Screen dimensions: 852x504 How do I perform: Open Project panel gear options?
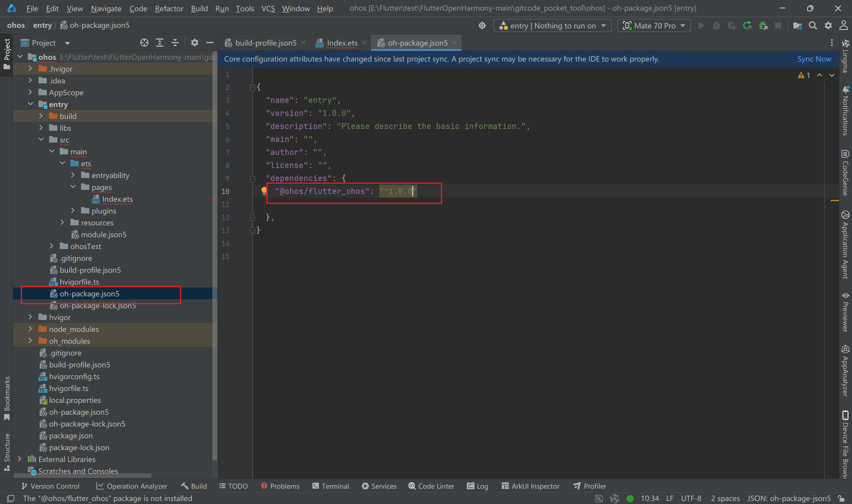tap(194, 43)
